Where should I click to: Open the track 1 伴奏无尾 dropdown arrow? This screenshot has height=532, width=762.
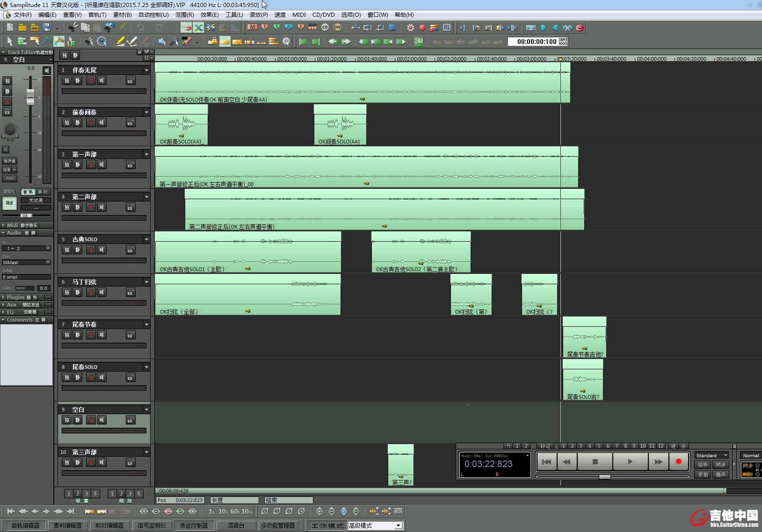(x=146, y=70)
